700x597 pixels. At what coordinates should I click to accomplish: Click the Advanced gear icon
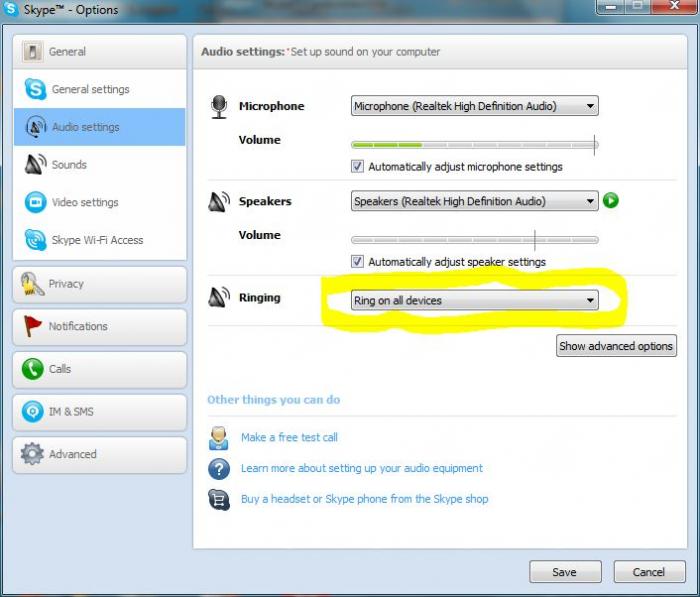tap(32, 454)
